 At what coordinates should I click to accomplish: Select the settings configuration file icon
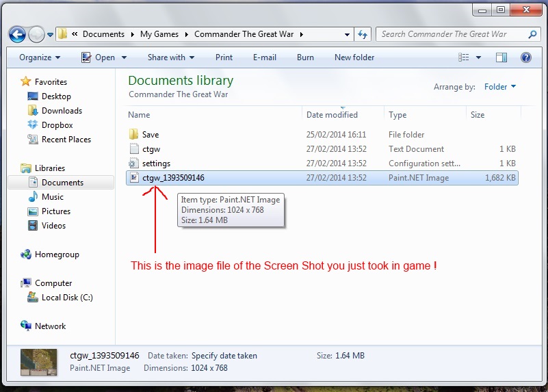133,163
